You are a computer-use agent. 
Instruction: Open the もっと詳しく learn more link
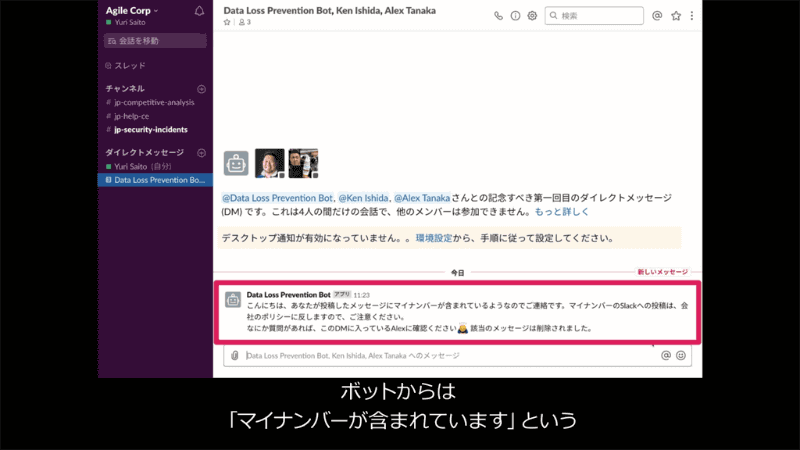562,212
